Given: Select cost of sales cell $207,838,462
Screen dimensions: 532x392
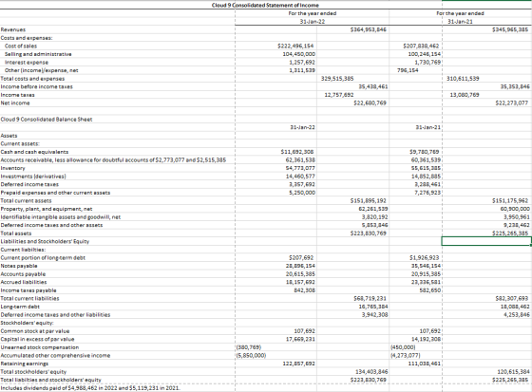Looking at the screenshot, I should (x=421, y=46).
